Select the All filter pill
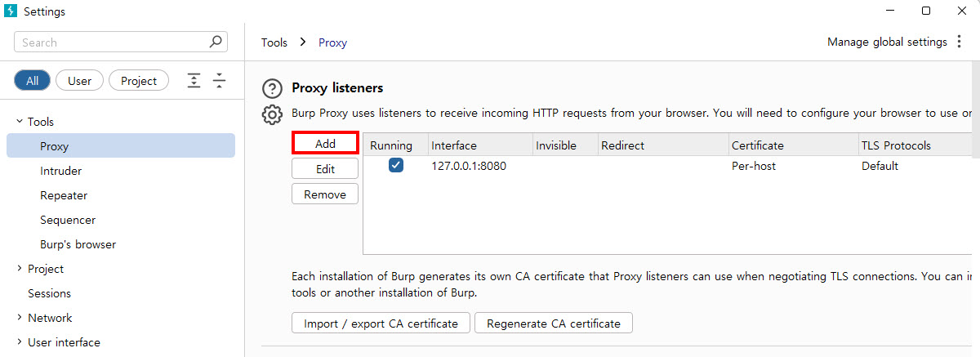Image resolution: width=980 pixels, height=357 pixels. pos(33,80)
